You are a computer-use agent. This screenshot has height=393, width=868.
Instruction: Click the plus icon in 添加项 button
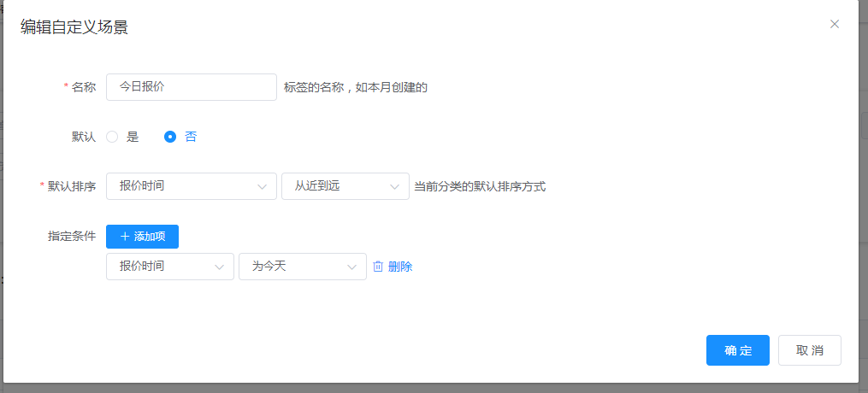(x=125, y=236)
